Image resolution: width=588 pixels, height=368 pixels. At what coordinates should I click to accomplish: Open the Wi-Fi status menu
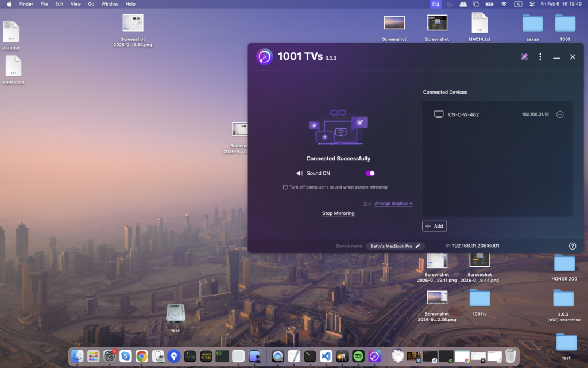[504, 4]
